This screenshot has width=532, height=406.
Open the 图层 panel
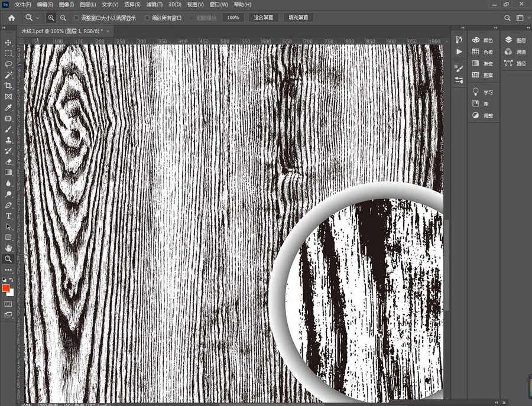(515, 40)
